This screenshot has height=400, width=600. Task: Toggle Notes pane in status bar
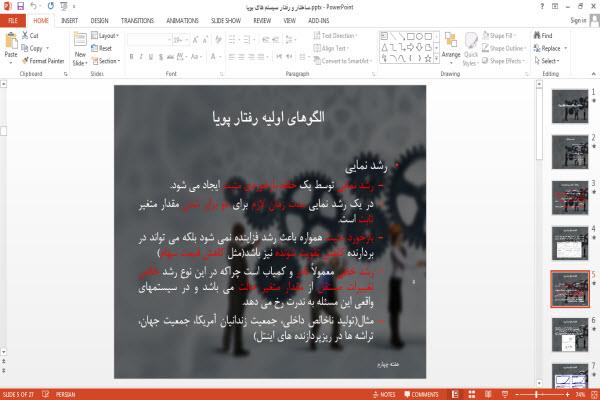pyautogui.click(x=384, y=395)
